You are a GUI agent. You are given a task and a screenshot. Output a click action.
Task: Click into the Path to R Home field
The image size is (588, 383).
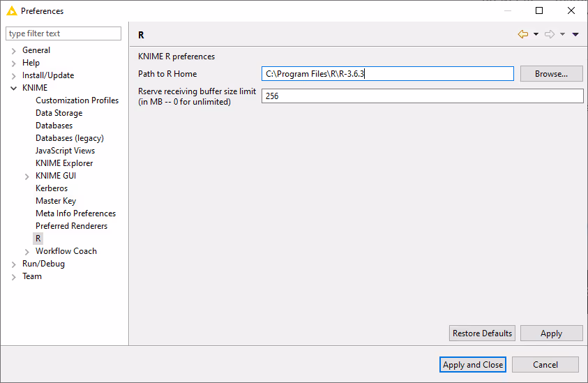click(387, 74)
